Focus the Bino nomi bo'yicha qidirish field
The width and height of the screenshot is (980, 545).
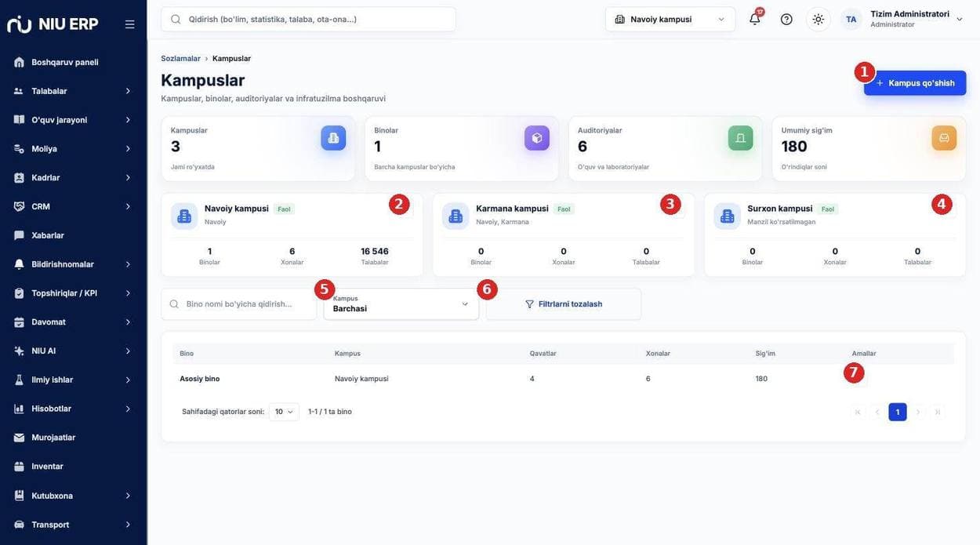[239, 304]
